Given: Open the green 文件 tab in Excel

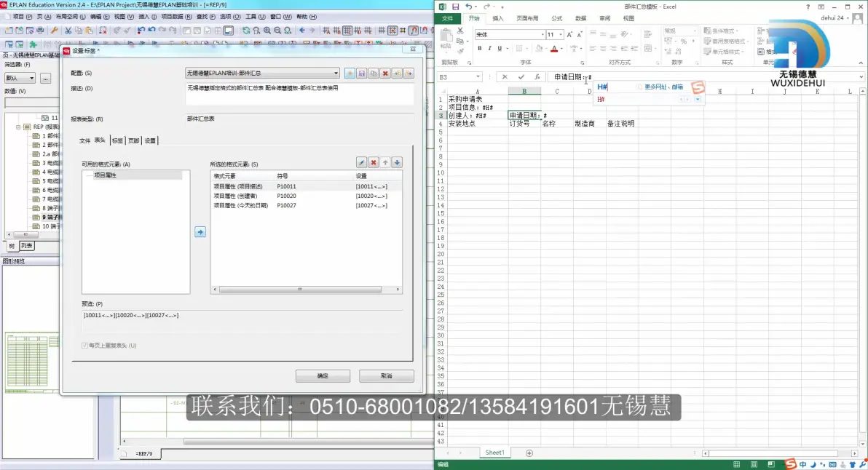Looking at the screenshot, I should coord(447,18).
